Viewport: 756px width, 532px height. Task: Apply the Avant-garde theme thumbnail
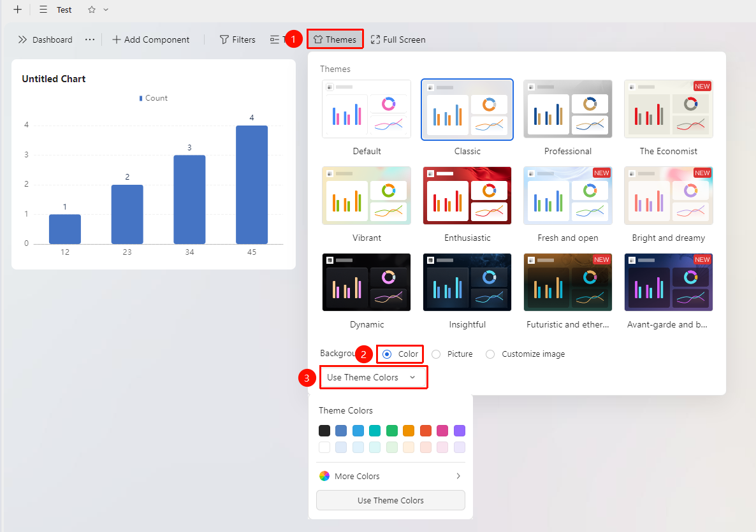coord(669,282)
